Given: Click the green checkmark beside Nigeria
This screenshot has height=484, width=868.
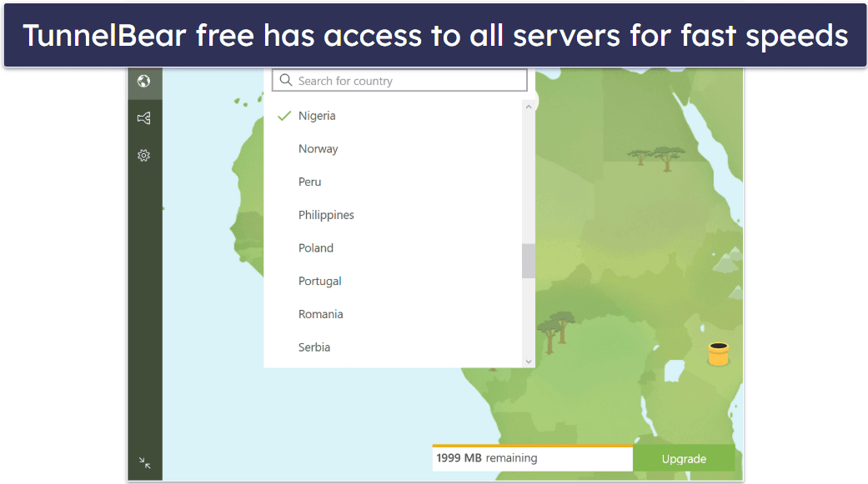Looking at the screenshot, I should pyautogui.click(x=284, y=116).
